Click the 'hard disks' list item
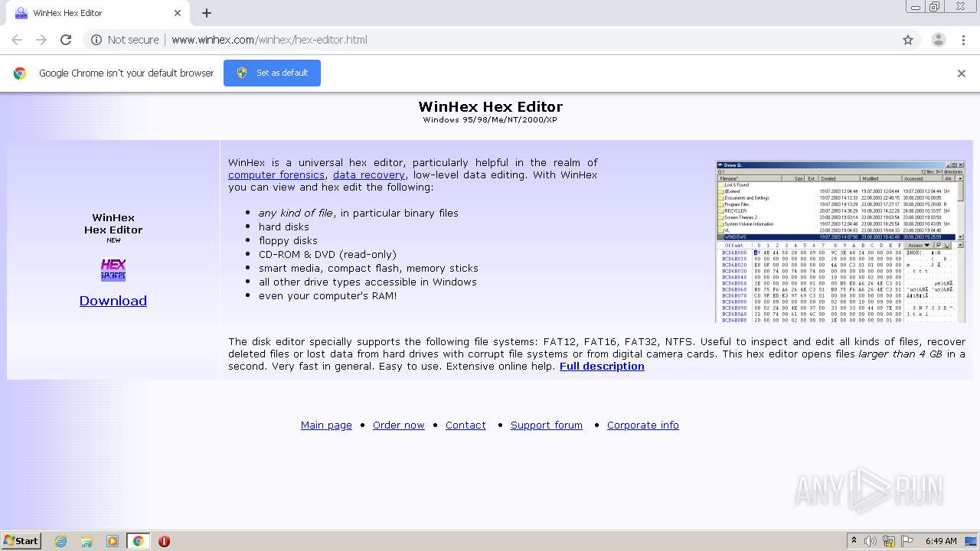The image size is (980, 551). point(284,227)
